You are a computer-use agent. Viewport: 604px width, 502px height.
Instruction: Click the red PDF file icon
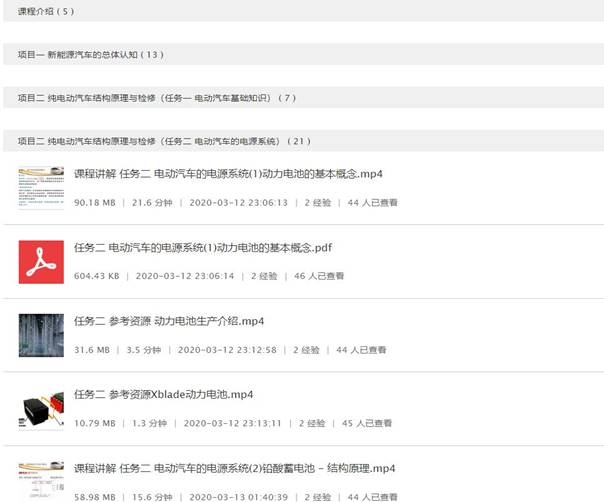tap(41, 262)
